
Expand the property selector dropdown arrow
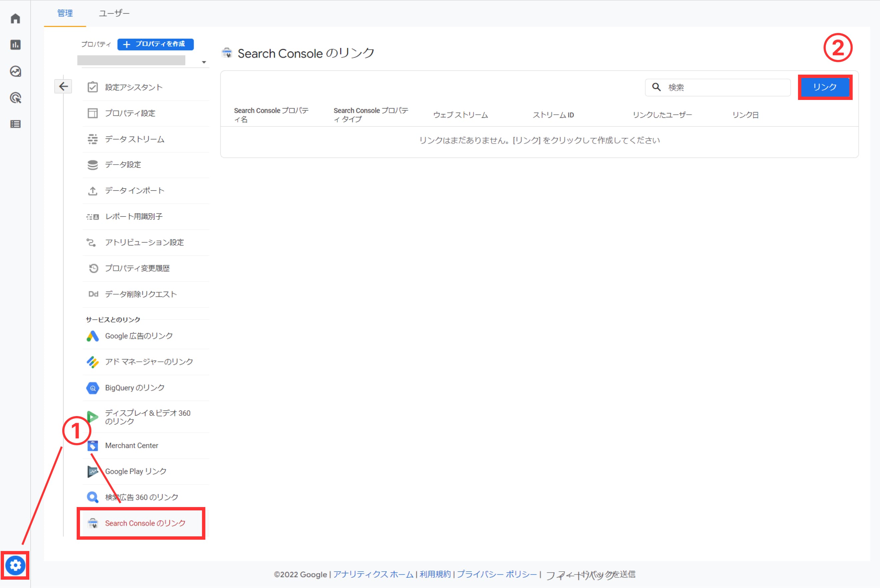[204, 62]
